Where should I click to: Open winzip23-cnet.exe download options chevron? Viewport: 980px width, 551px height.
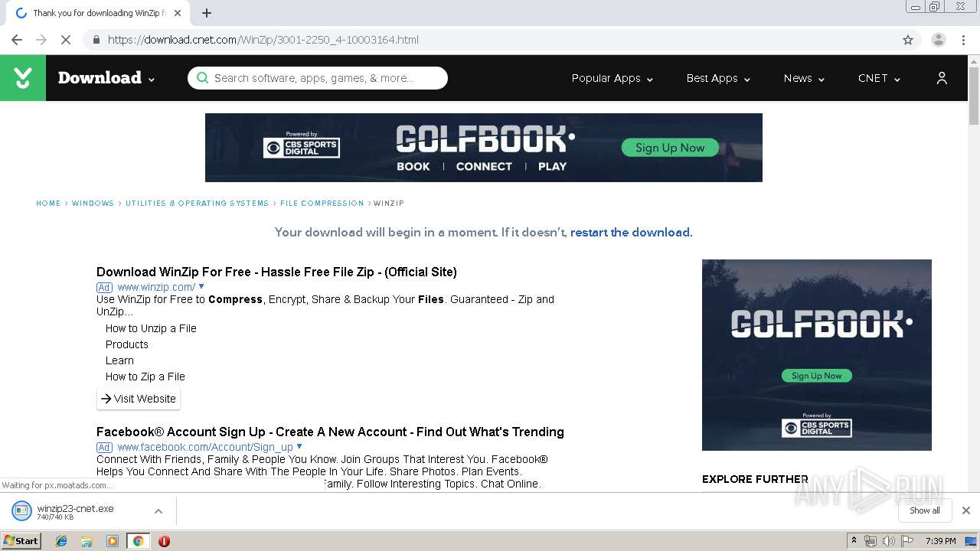click(158, 510)
